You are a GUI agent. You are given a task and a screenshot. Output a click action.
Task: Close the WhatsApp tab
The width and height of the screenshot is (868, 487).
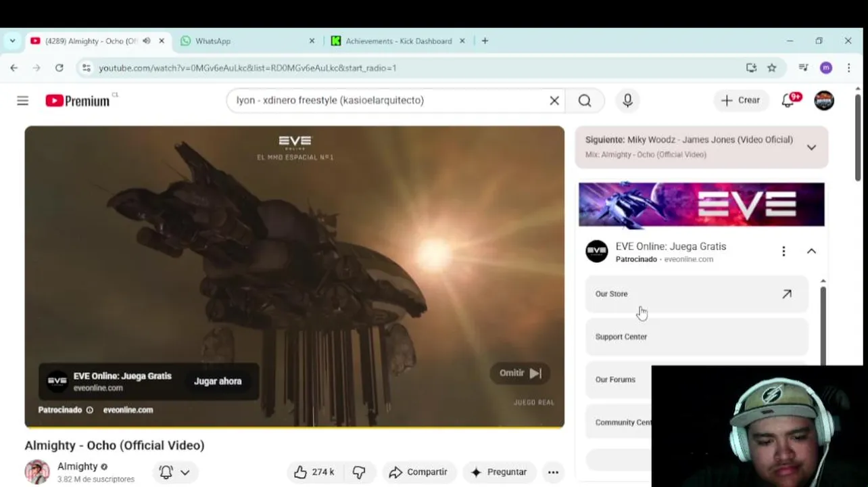tap(312, 41)
